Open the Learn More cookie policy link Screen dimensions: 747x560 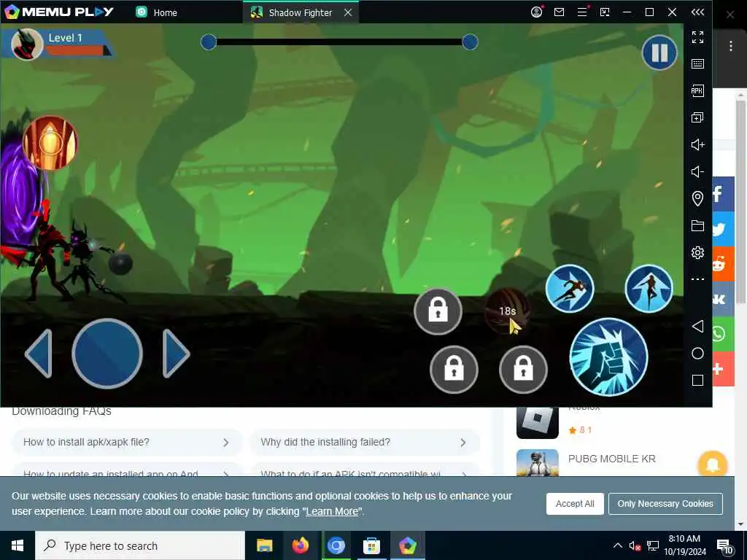tap(332, 511)
